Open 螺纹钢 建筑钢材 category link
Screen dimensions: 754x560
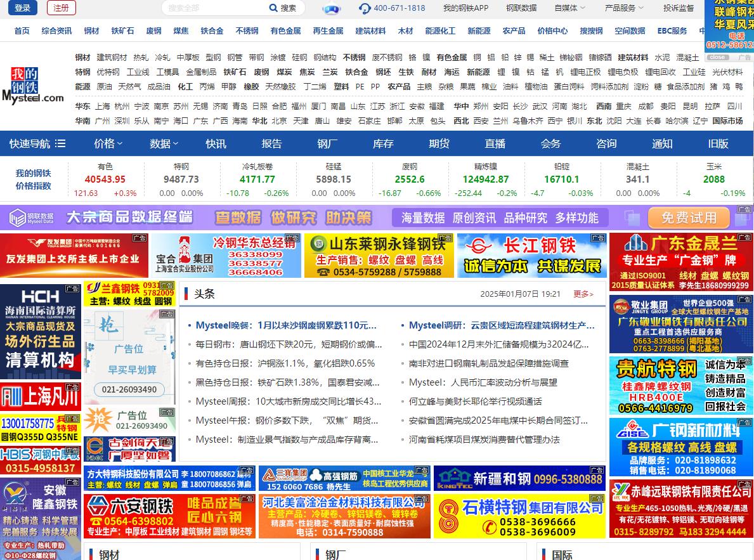112,57
